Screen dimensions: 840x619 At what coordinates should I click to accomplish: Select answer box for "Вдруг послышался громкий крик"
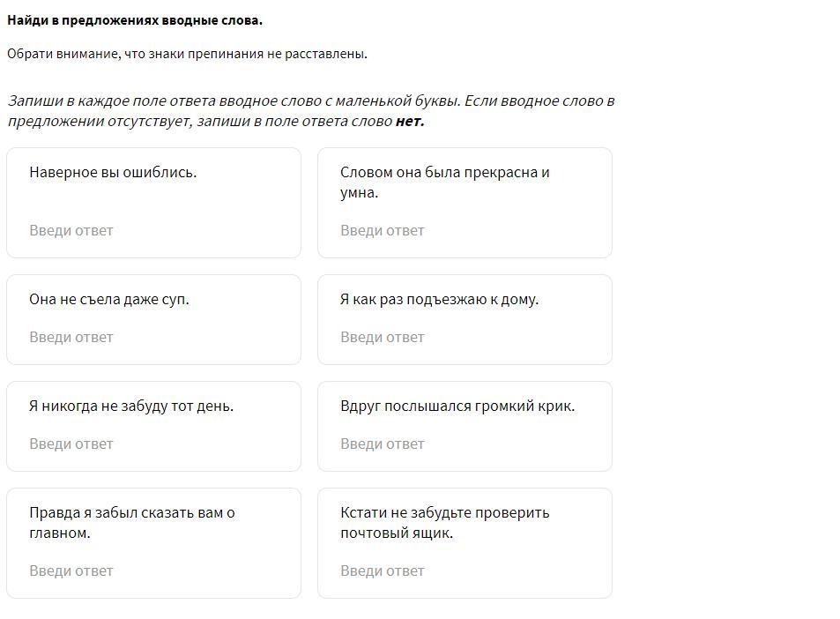click(x=465, y=444)
